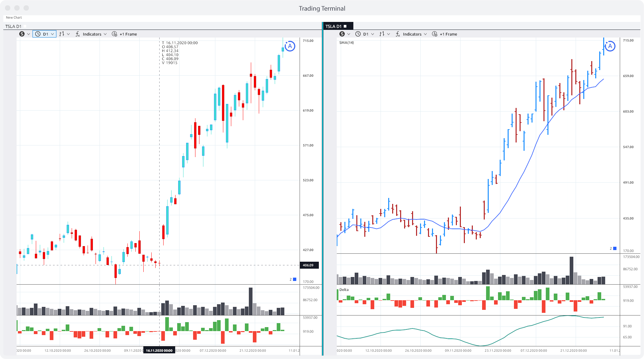Click blue square marker in left chart
Screen dimensions: 644x359
295,279
